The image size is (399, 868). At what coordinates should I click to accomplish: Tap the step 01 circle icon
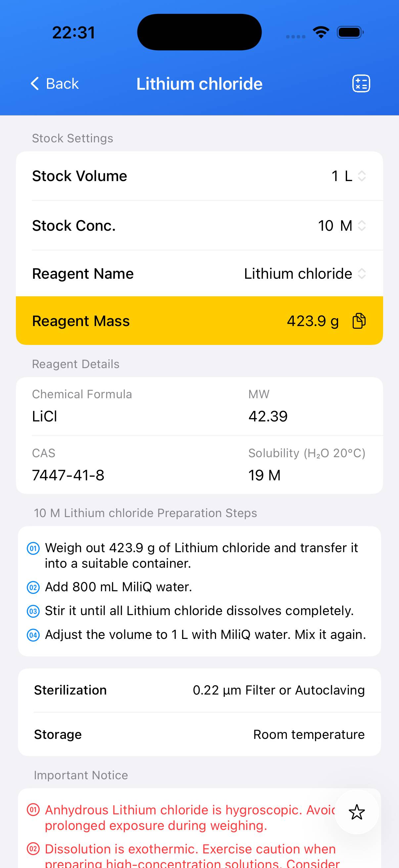point(33,548)
